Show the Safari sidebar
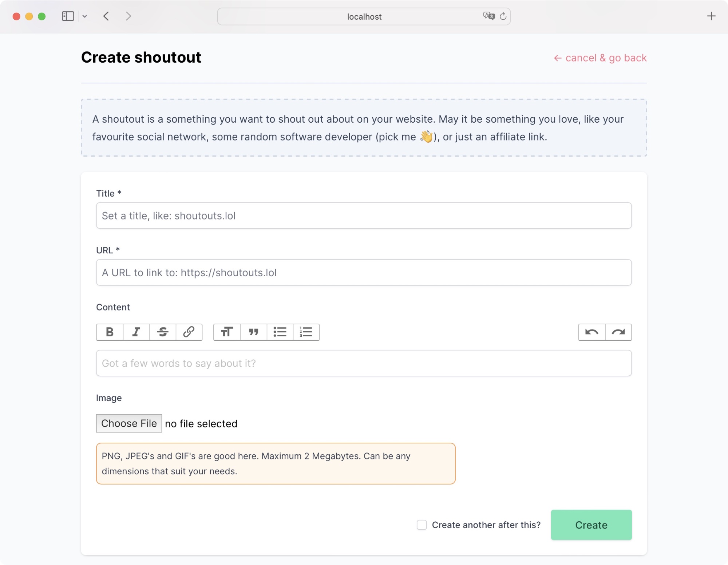The image size is (728, 565). [x=68, y=16]
